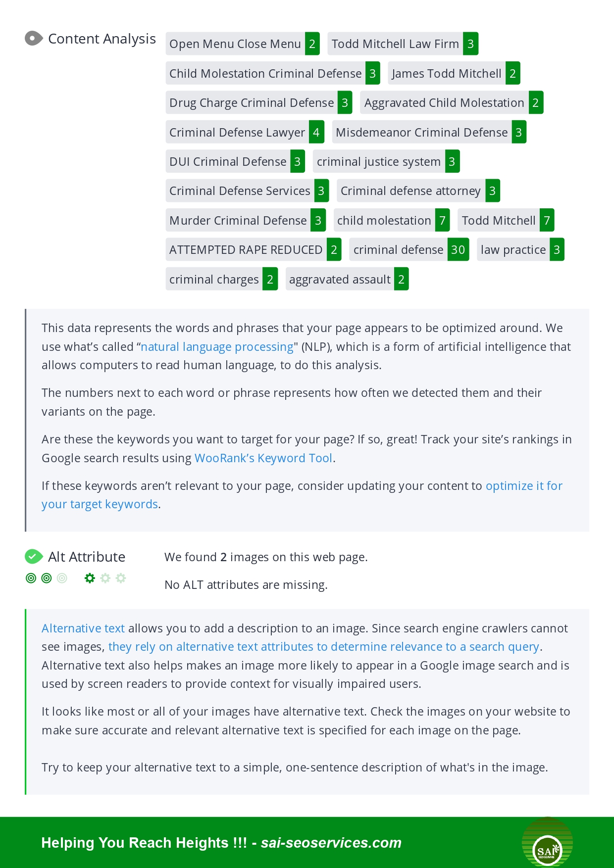Select the DUI Criminal Defense keyword tag
Screen dimensions: 614x868
[x=228, y=162]
